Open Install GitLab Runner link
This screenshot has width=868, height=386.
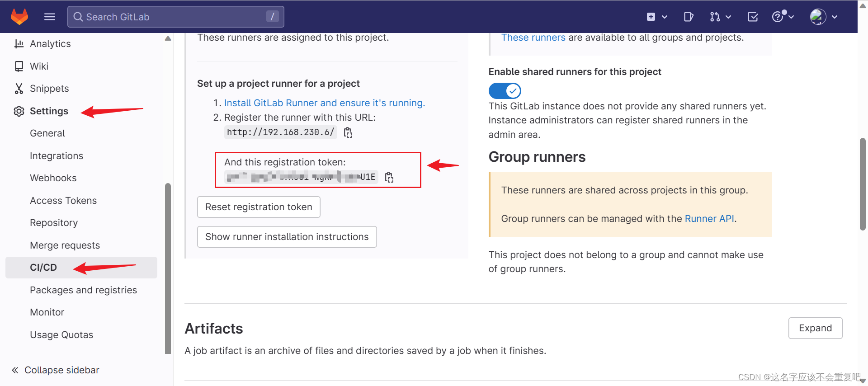click(325, 103)
